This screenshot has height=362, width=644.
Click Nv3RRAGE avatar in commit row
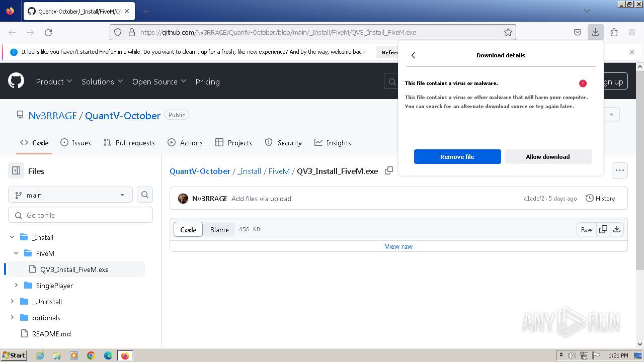(183, 199)
